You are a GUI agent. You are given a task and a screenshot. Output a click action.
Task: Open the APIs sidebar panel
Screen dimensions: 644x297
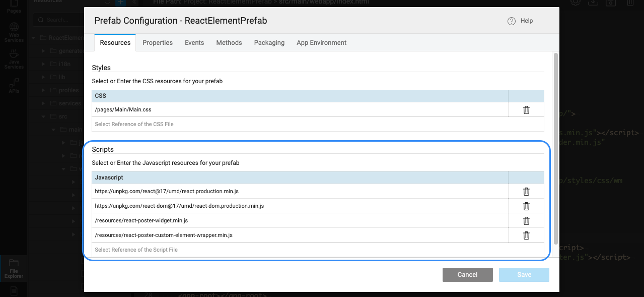tap(14, 85)
